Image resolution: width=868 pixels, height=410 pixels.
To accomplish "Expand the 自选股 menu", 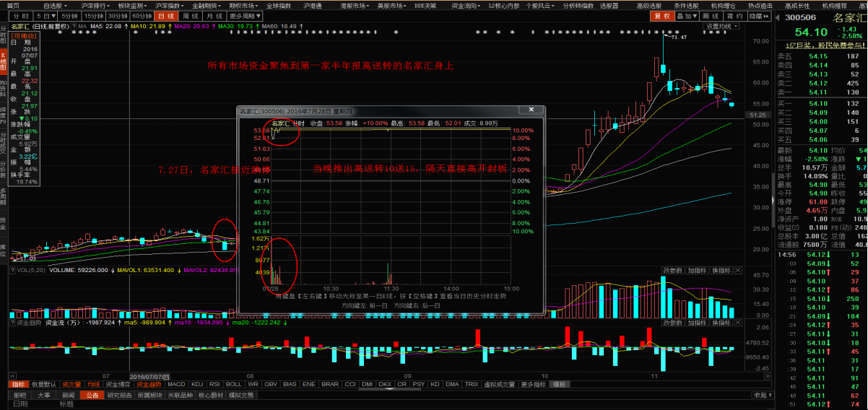I will coord(56,4).
